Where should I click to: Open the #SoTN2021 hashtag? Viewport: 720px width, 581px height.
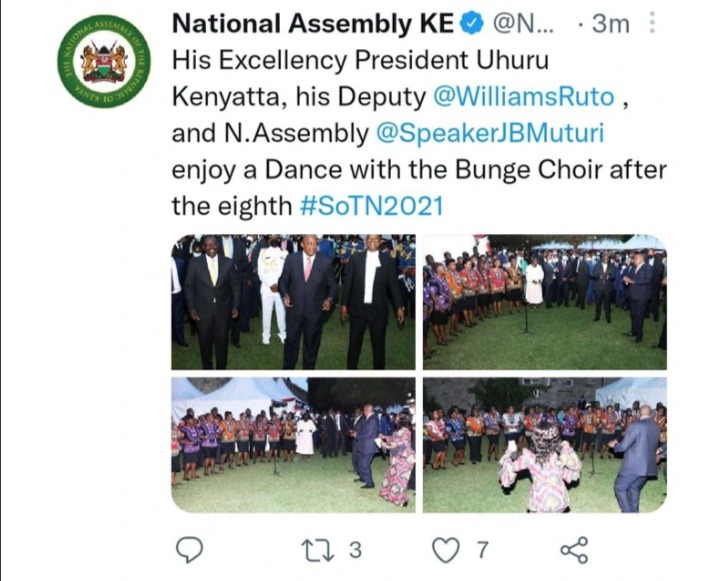tap(371, 206)
